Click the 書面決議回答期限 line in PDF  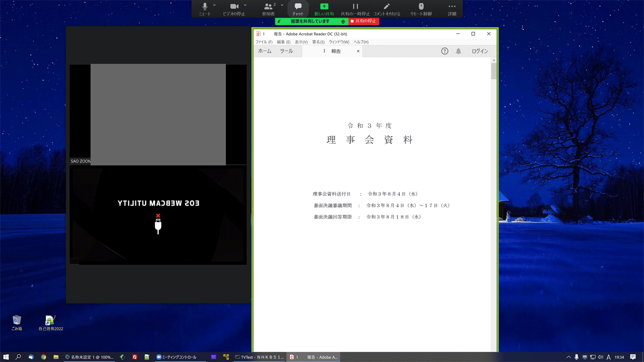367,217
